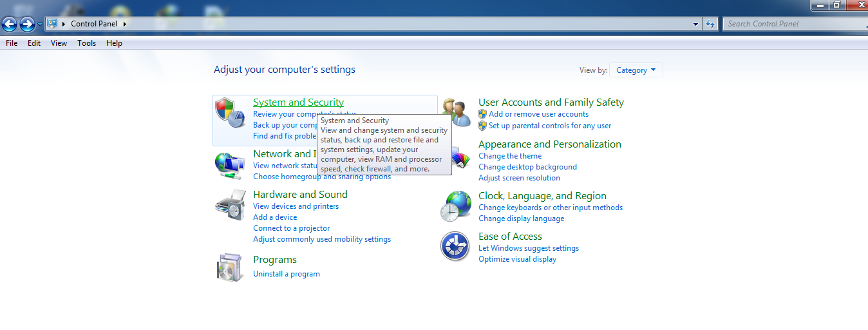The height and width of the screenshot is (330, 868).
Task: Click the Ease of Access icon
Action: coord(455,247)
